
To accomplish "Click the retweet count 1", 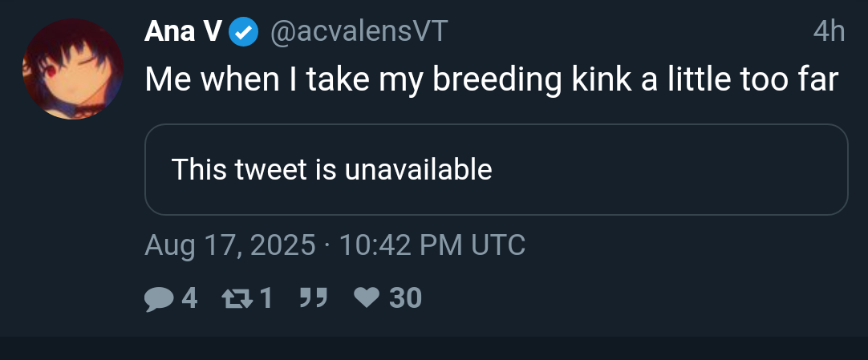I will pyautogui.click(x=266, y=299).
